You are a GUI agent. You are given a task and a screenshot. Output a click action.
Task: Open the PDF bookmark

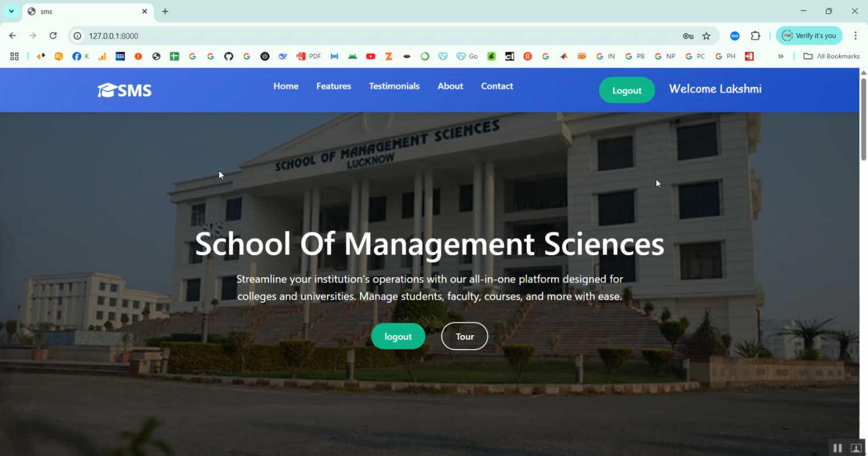308,56
